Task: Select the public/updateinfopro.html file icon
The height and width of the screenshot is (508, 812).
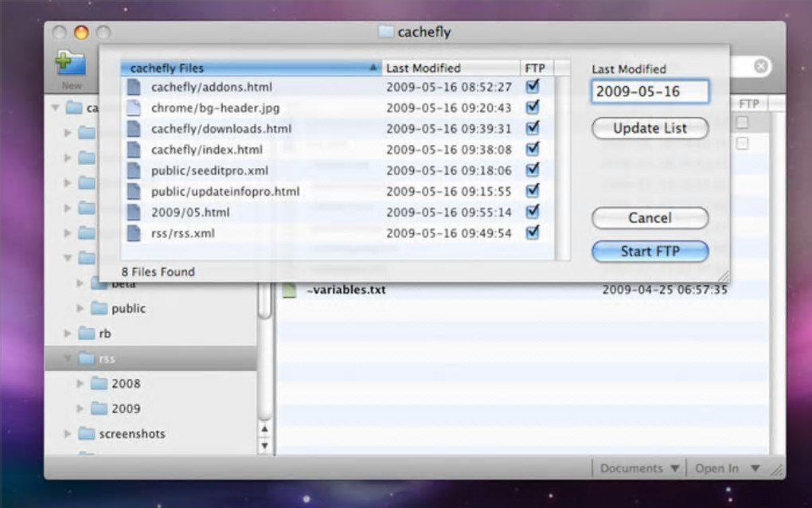Action: [134, 191]
